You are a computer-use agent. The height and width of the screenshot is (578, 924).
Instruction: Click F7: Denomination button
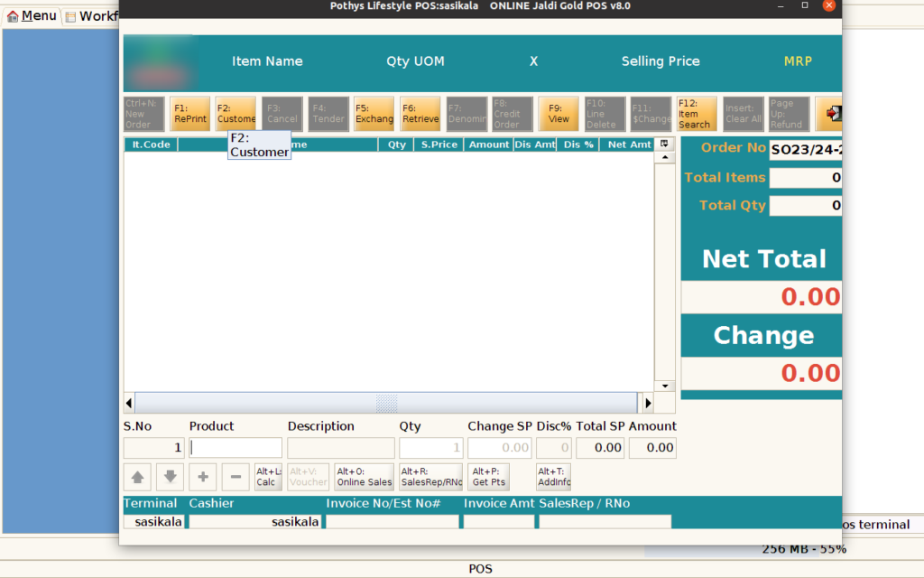click(467, 114)
